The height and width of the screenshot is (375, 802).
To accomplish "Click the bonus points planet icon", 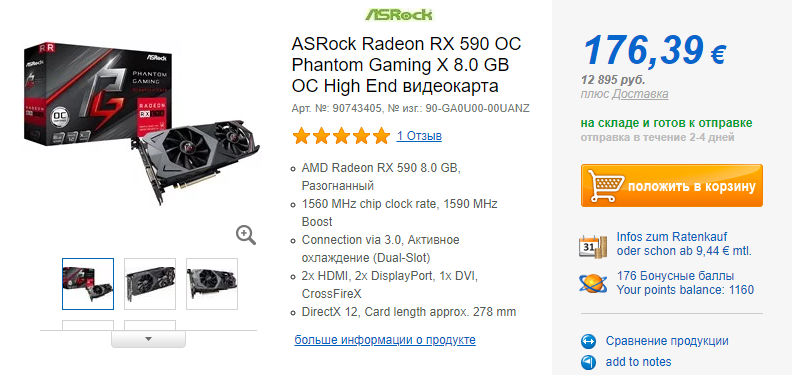I will coord(593,283).
